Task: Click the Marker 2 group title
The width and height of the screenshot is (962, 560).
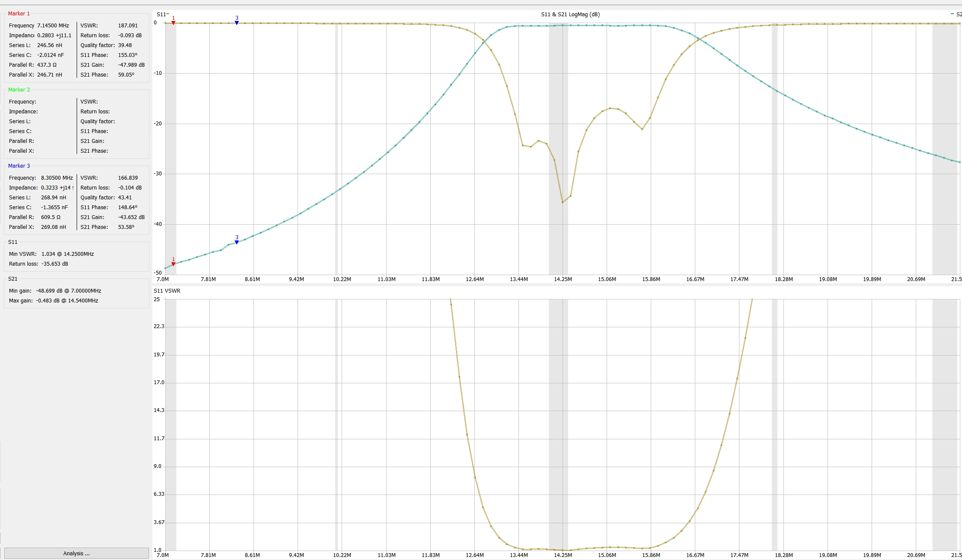Action: tap(19, 90)
